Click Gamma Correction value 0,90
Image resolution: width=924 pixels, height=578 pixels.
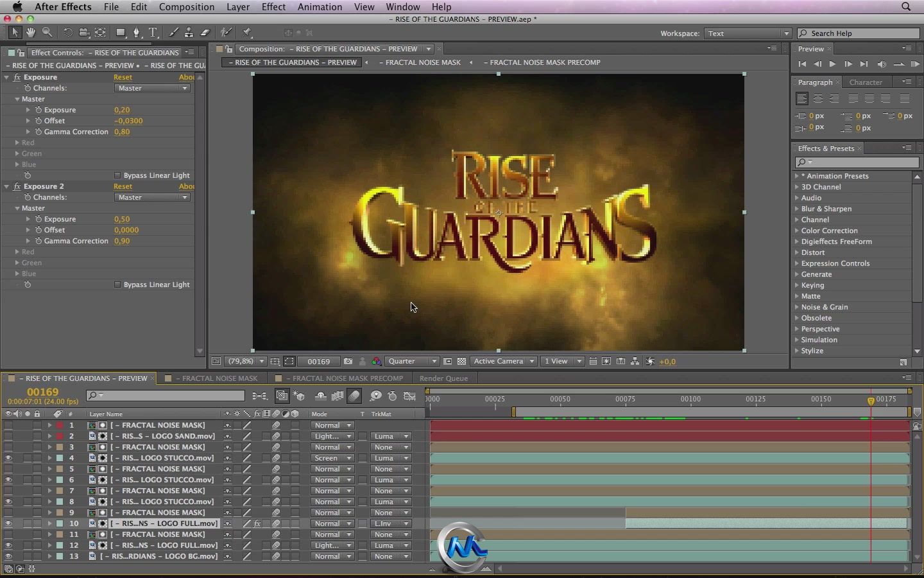[122, 241]
